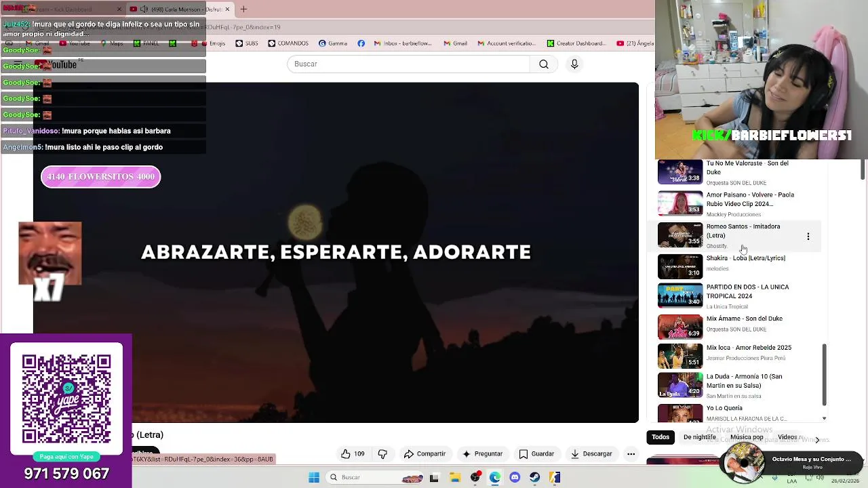
Task: Download video with Descargar button
Action: (592, 453)
